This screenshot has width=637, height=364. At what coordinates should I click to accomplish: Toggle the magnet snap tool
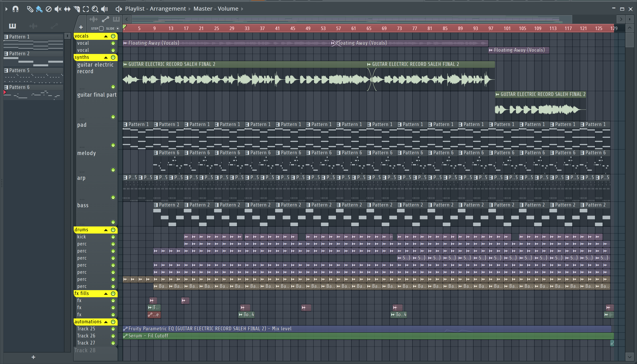(15, 9)
